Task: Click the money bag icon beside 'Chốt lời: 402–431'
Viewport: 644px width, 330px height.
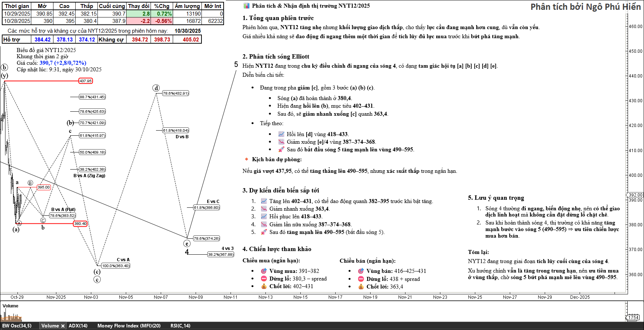Action: [x=264, y=286]
